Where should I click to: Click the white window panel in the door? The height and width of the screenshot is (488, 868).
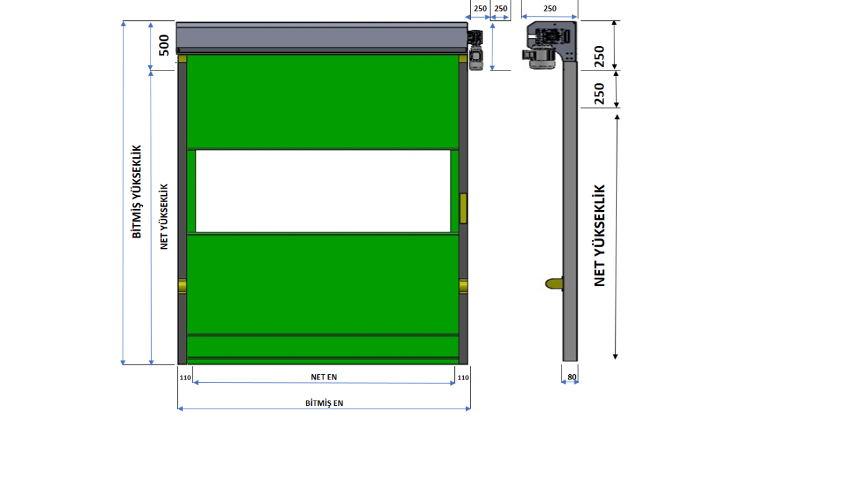pos(323,191)
